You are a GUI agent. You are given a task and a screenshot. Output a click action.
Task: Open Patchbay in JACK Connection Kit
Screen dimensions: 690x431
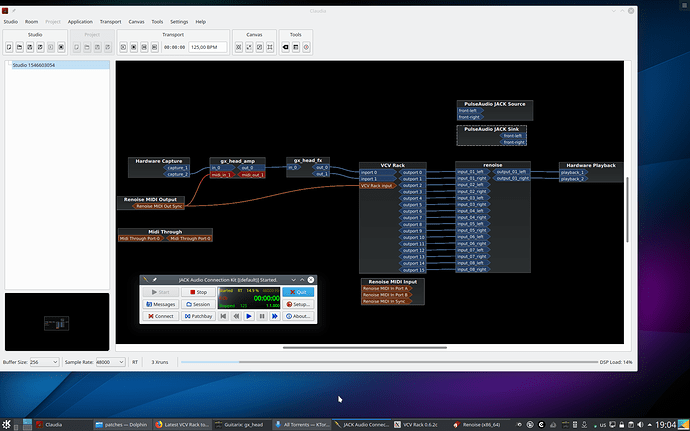coord(198,316)
